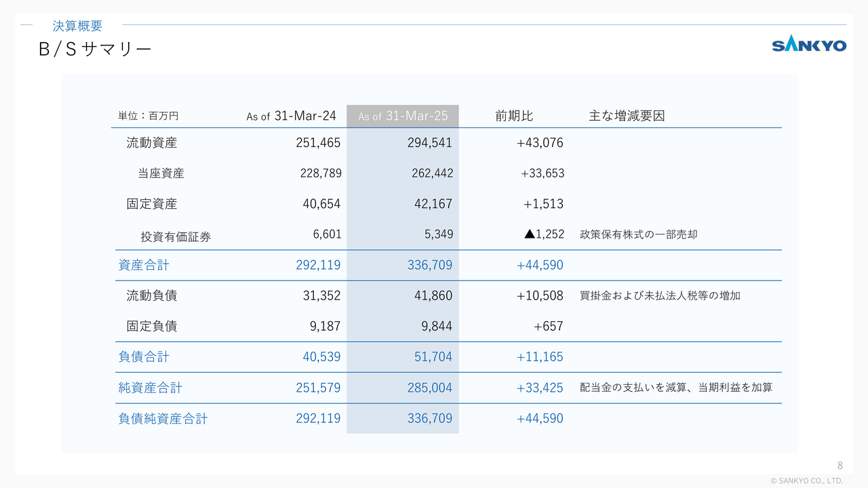This screenshot has height=488, width=868.
Task: Click the value 5,349
Action: 439,235
